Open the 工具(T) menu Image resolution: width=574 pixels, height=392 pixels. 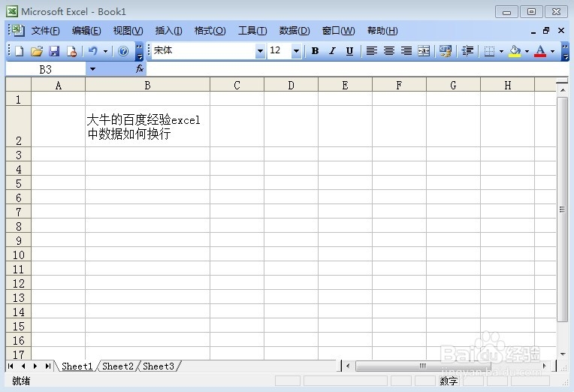pos(252,31)
